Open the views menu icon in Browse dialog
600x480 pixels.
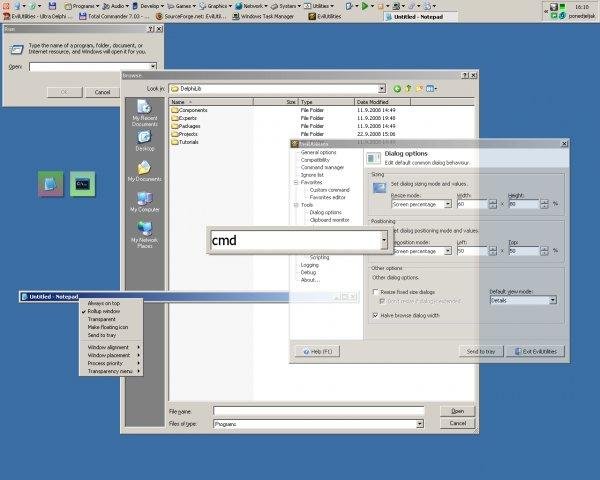[431, 88]
